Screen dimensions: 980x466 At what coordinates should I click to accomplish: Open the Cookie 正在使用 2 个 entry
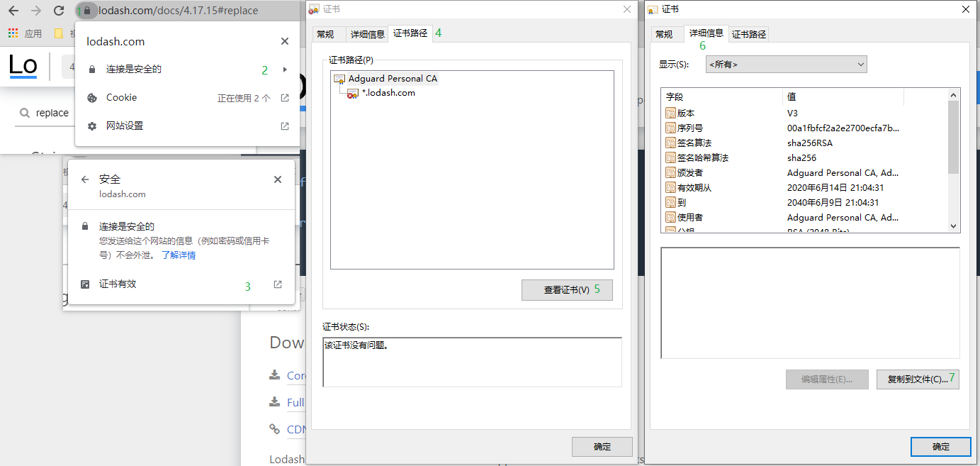(x=187, y=98)
